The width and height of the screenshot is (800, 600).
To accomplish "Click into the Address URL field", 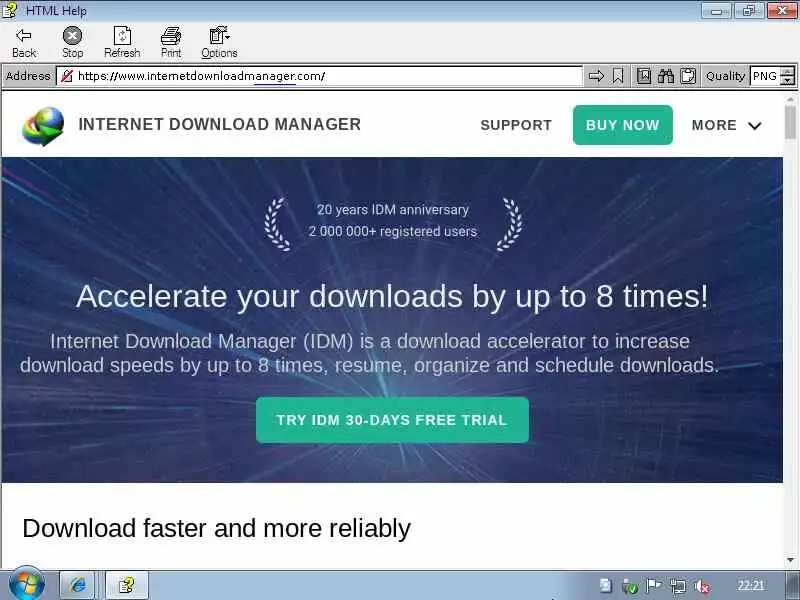I will click(319, 76).
